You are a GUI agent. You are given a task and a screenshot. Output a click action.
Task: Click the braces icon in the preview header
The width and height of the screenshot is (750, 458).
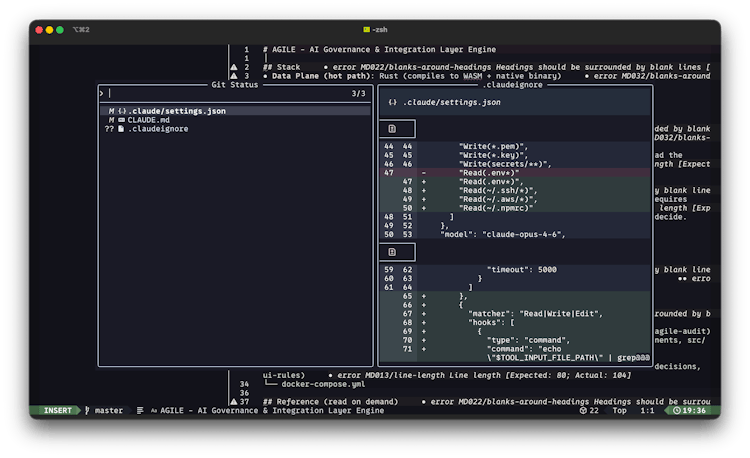(x=393, y=102)
